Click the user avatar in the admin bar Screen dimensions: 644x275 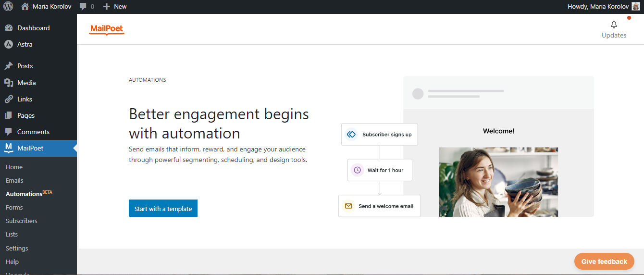[635, 7]
